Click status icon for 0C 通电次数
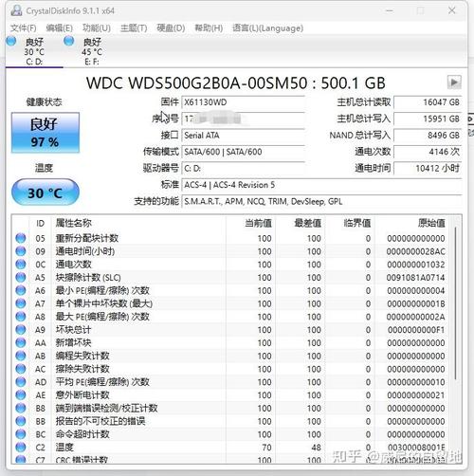474x476 pixels. coord(21,265)
